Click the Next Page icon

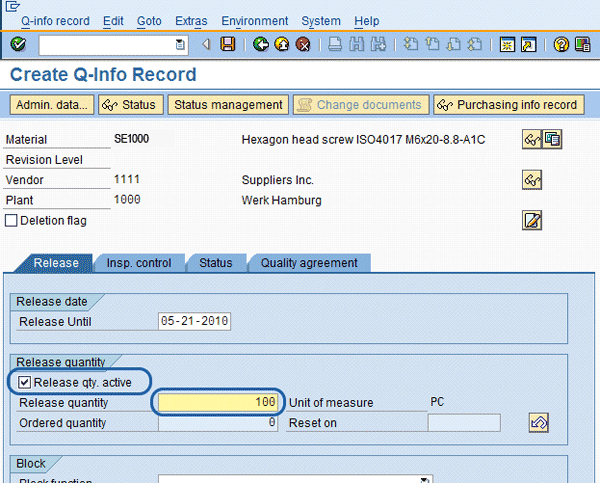tap(453, 44)
